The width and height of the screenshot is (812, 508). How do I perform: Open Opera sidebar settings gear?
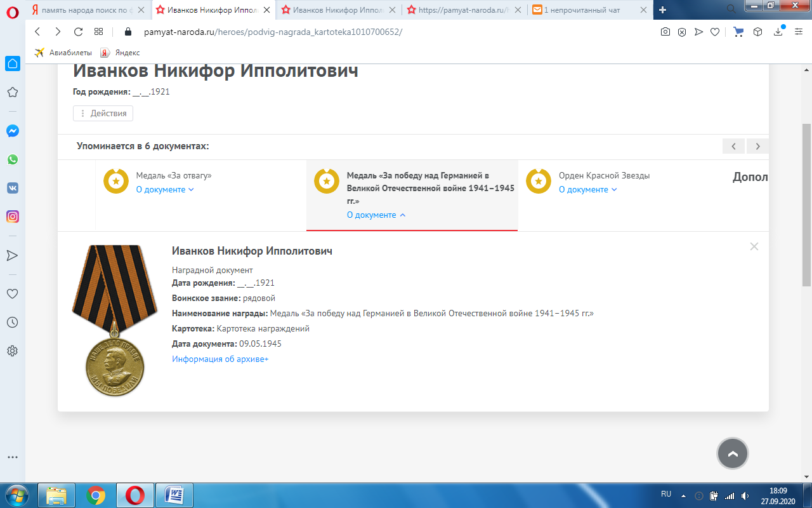tap(12, 351)
